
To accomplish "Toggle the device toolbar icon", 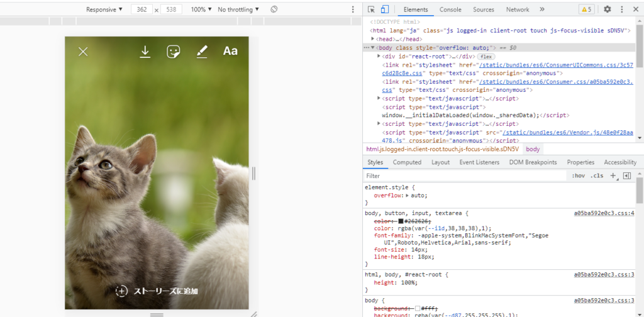I will [x=384, y=9].
